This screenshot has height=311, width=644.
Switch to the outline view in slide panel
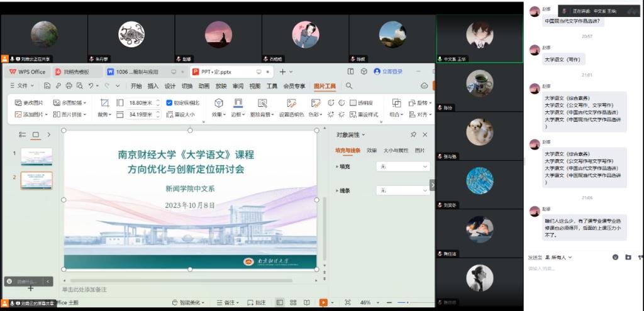[x=23, y=134]
